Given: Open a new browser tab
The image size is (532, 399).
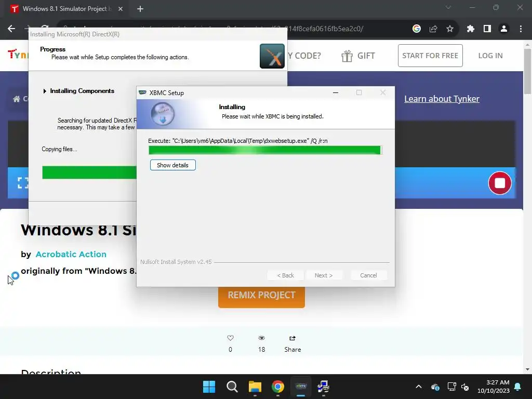Looking at the screenshot, I should (x=140, y=9).
